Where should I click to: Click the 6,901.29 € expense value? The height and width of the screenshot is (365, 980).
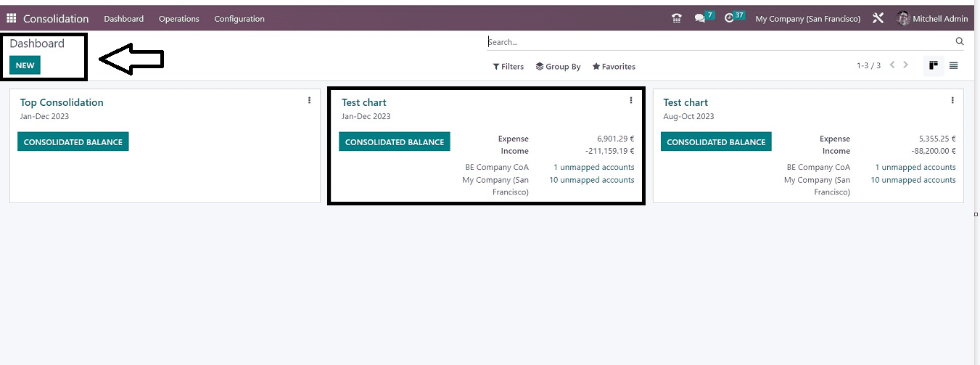(x=615, y=139)
